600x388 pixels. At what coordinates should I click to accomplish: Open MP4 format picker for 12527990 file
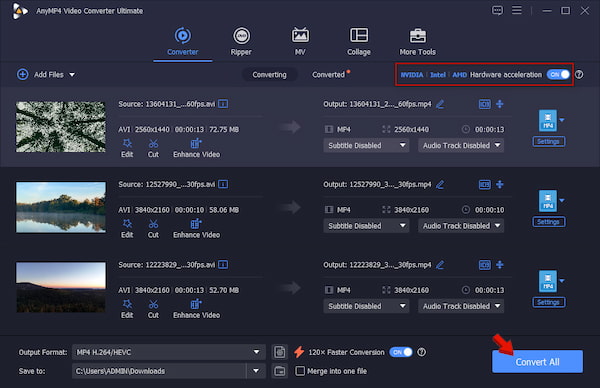point(551,201)
